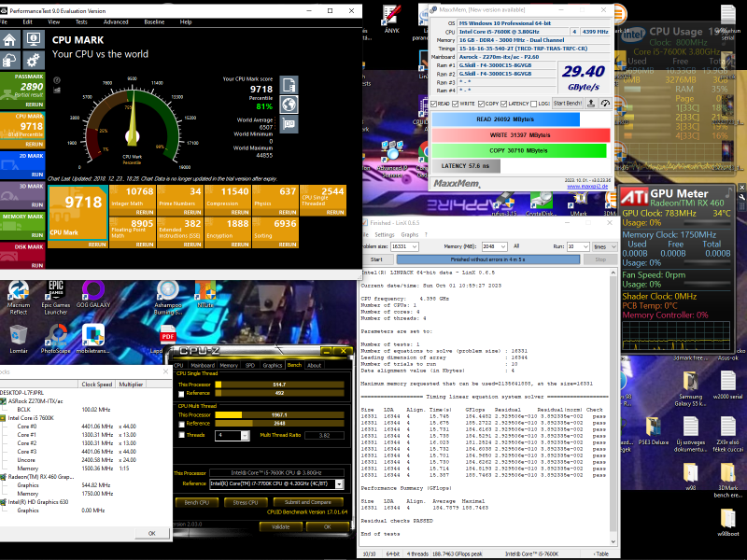This screenshot has height=560, width=747.
Task: Check single thread Reference box in CPU-Z
Action: 181,394
